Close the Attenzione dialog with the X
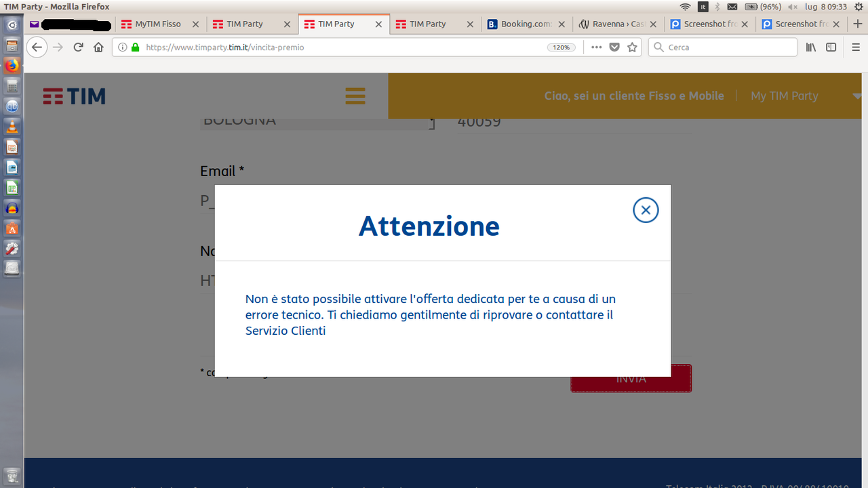The image size is (868, 488). [646, 210]
